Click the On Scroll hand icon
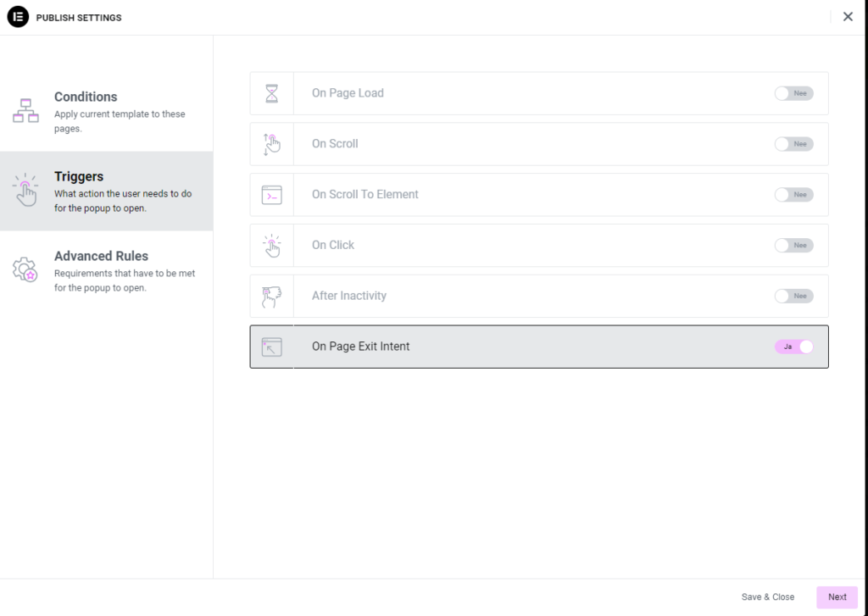 click(272, 144)
